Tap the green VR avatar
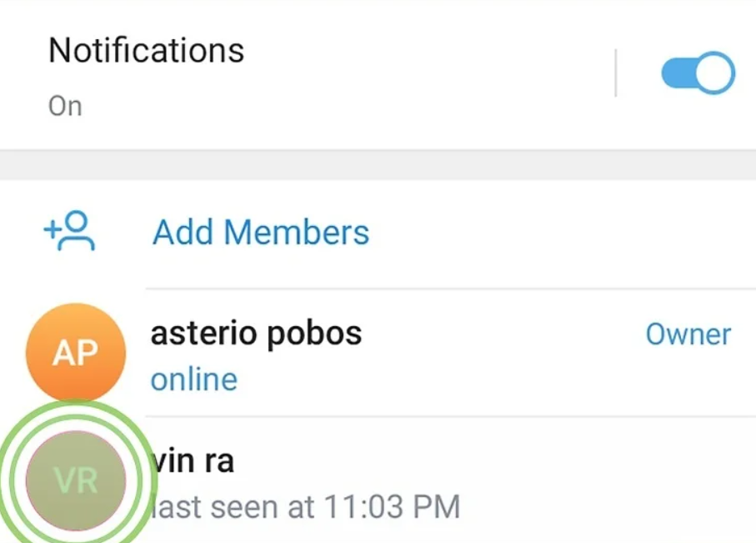Screen dimensions: 756x543 [76, 480]
